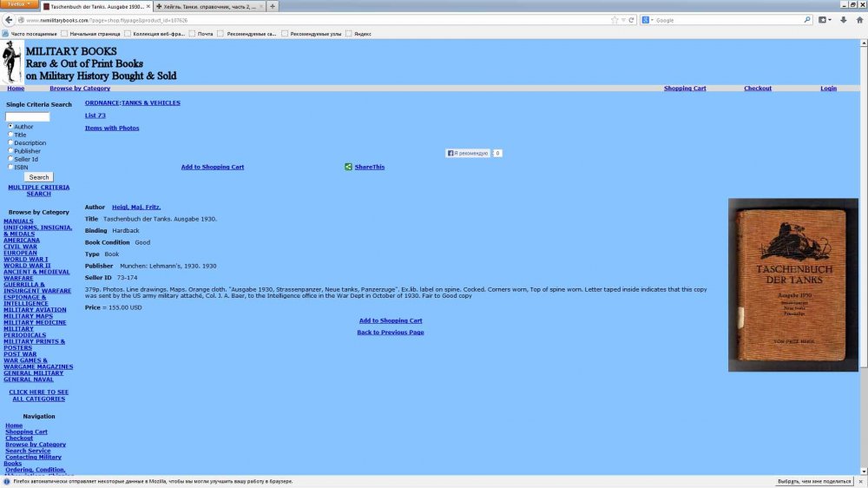Open author Heigl, Maj. Fritz link
868x488 pixels.
136,208
